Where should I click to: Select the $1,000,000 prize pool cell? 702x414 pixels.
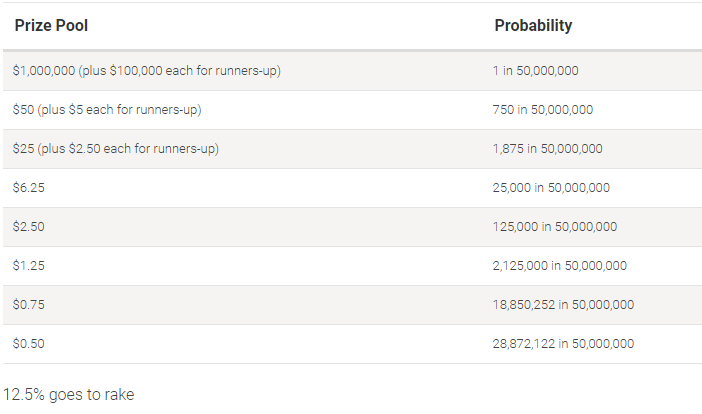click(147, 71)
